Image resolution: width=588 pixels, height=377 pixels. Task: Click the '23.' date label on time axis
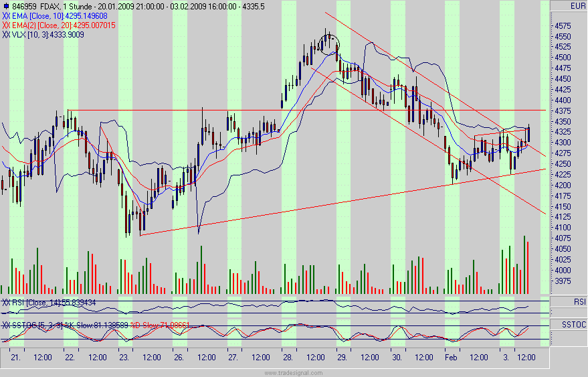124,358
